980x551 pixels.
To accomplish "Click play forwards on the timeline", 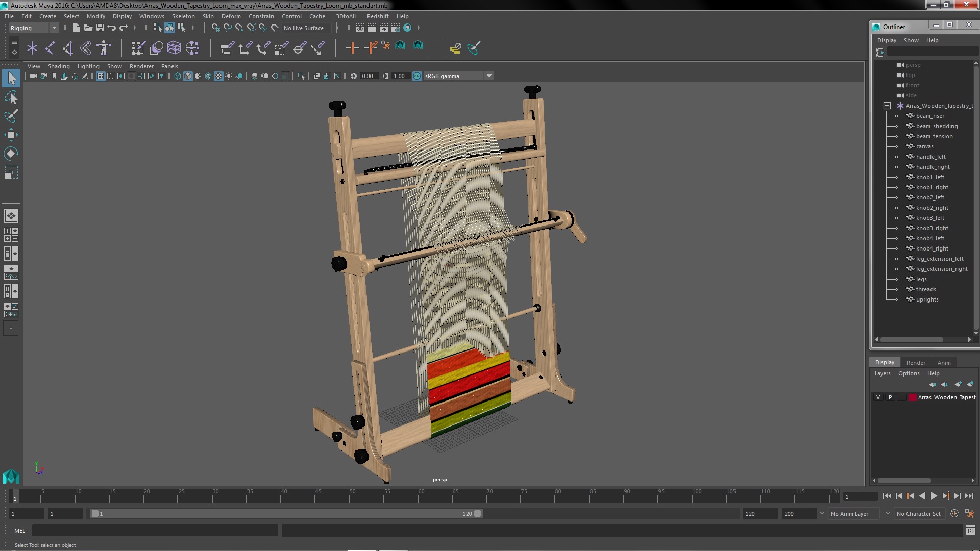I will click(x=934, y=496).
